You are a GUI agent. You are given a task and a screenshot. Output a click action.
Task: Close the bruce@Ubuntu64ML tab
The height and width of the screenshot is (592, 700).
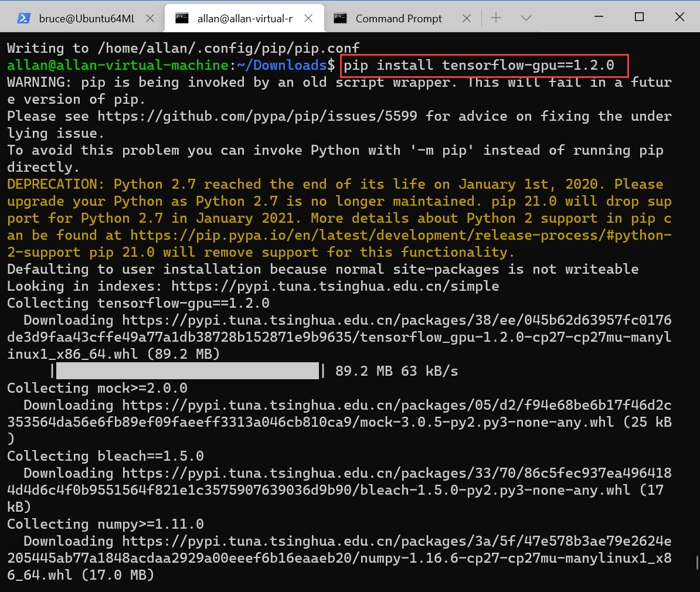151,18
